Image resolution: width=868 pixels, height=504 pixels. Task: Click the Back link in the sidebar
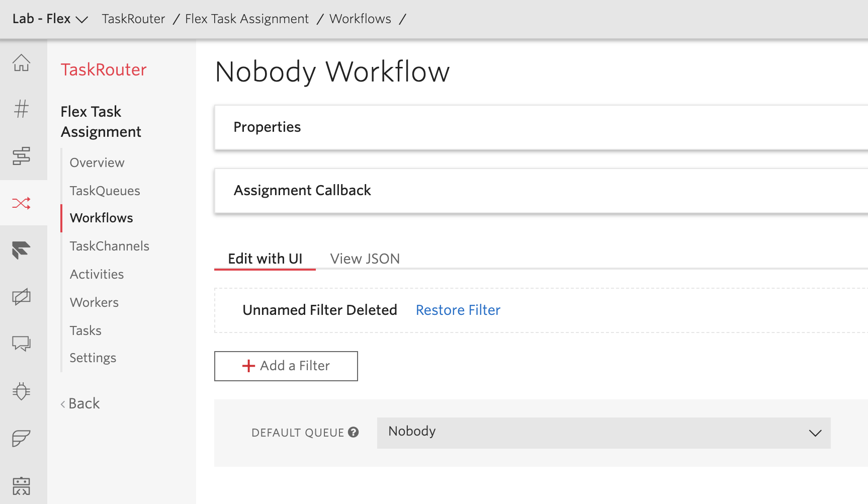coord(80,403)
